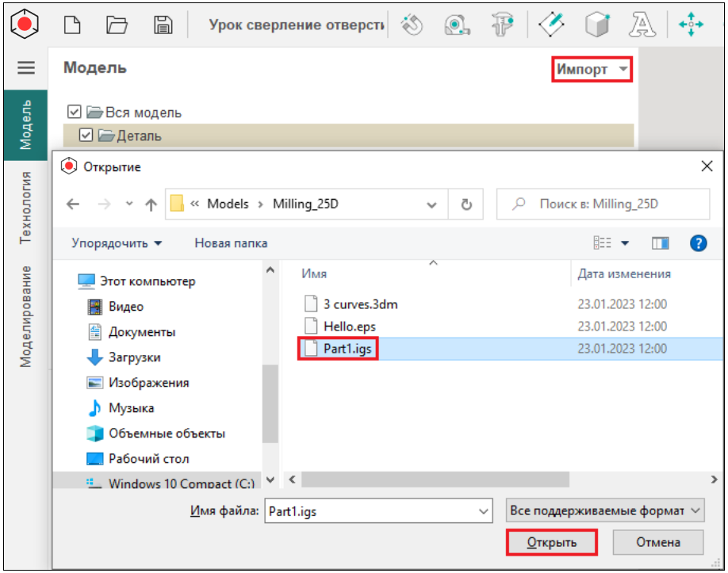
Task: Expand the Упорядочить menu
Action: [x=117, y=243]
